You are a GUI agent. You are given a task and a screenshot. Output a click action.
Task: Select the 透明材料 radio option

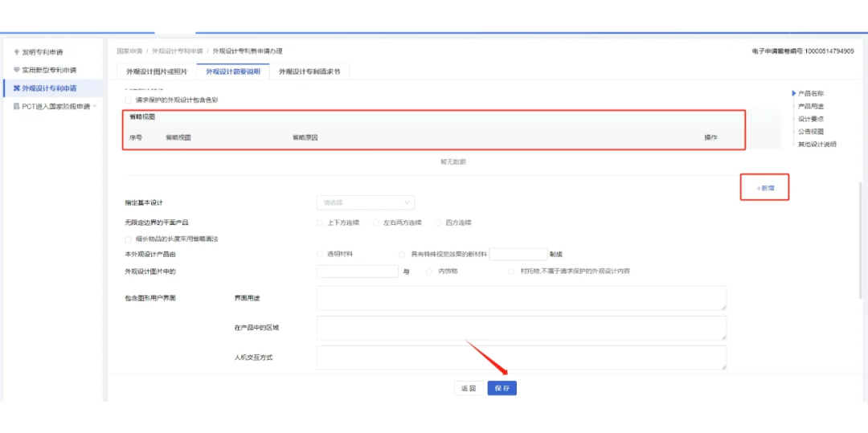[319, 254]
